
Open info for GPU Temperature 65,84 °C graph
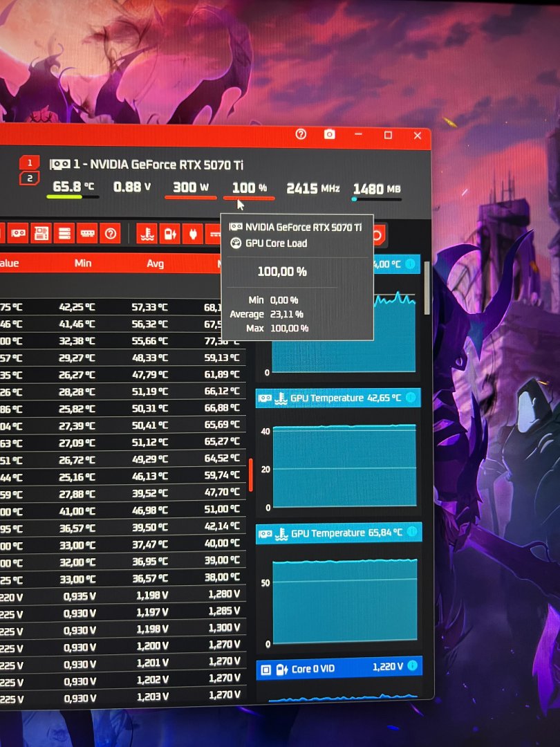[412, 532]
